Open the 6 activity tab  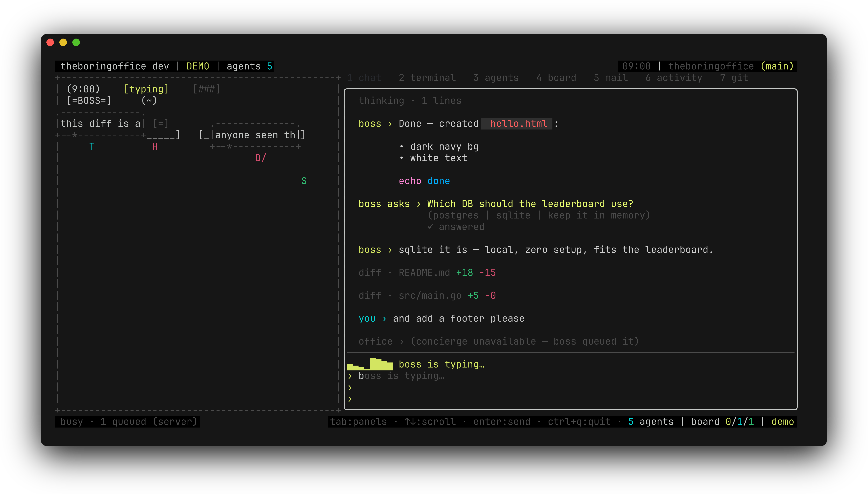click(x=673, y=78)
